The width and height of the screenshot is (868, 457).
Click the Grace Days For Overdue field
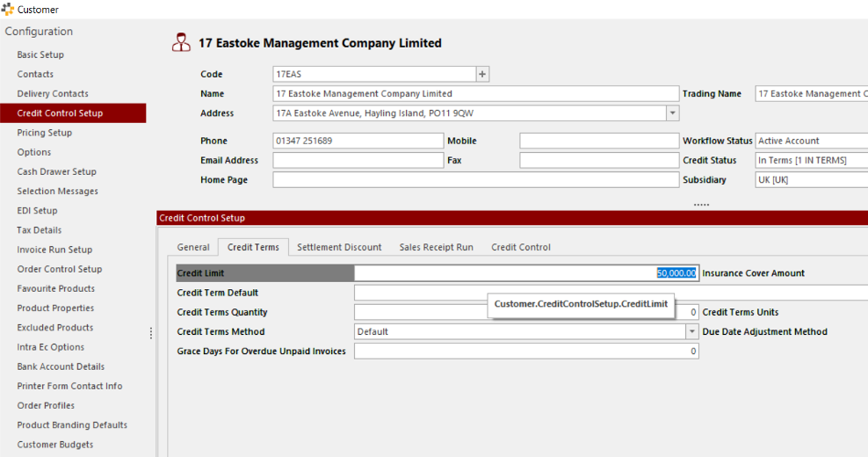tap(525, 352)
